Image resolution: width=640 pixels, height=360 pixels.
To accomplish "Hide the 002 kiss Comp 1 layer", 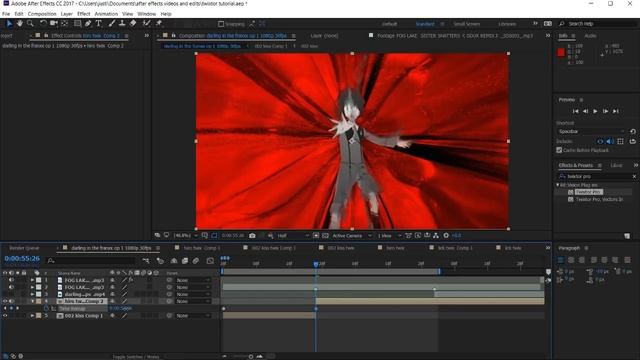I will click(x=5, y=316).
